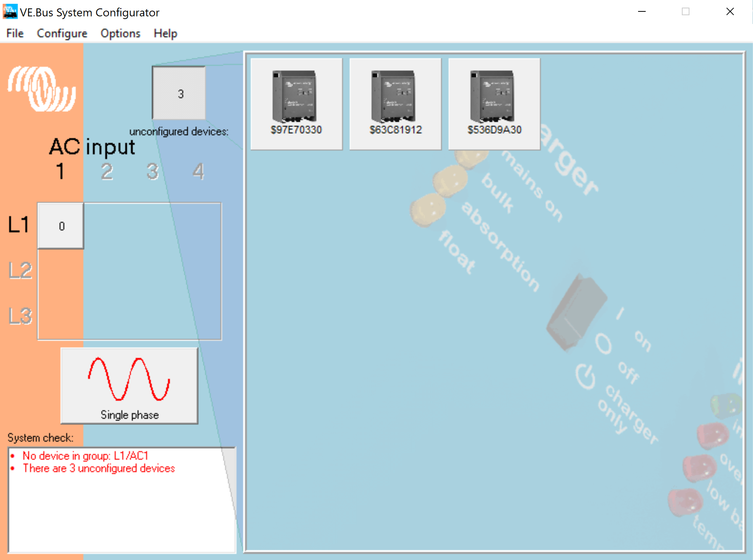
Task: Open the Configure menu
Action: [62, 33]
